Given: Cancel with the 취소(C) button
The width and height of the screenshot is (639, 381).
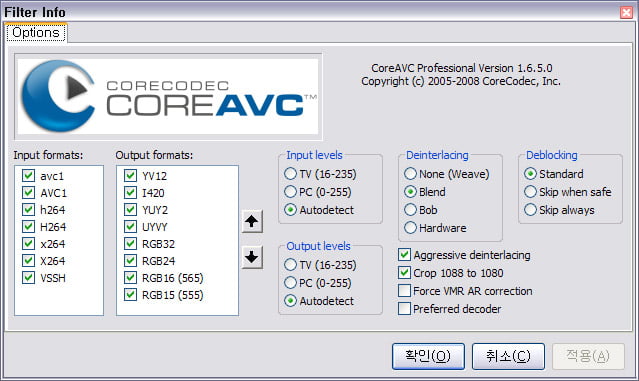Looking at the screenshot, I should coord(508,356).
